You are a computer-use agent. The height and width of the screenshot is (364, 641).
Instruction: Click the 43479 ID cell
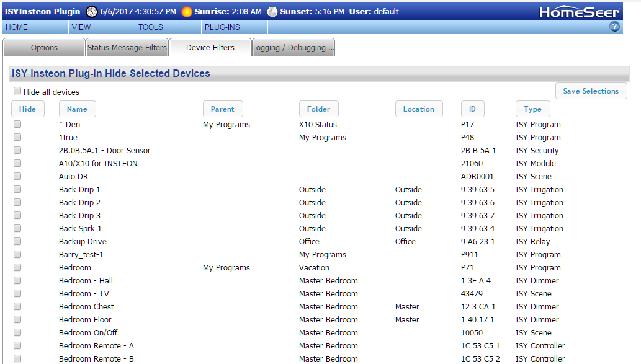click(x=472, y=294)
